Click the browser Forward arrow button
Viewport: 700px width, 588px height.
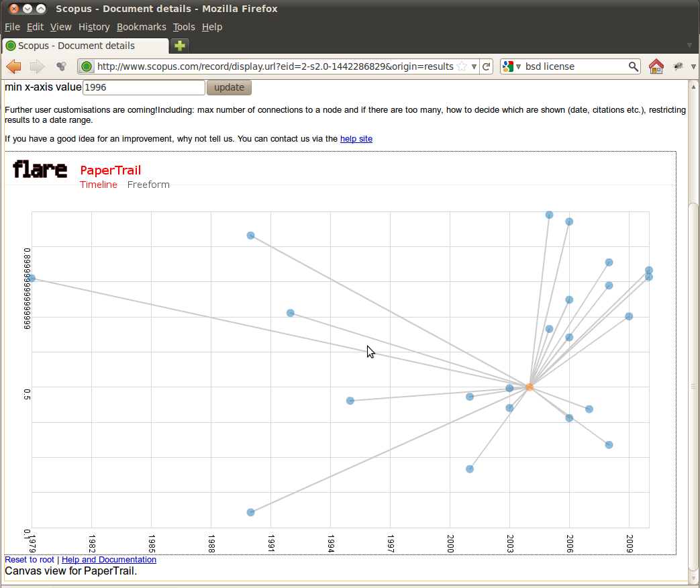(37, 66)
